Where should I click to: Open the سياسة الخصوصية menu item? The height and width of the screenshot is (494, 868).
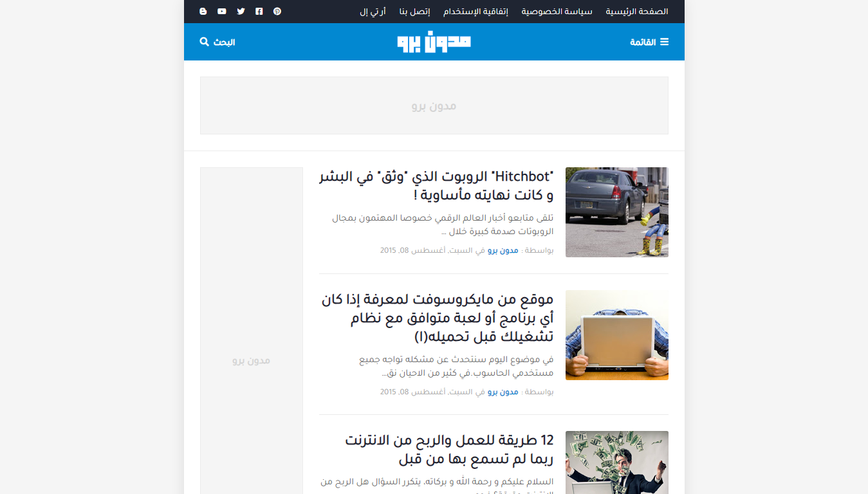coord(557,12)
